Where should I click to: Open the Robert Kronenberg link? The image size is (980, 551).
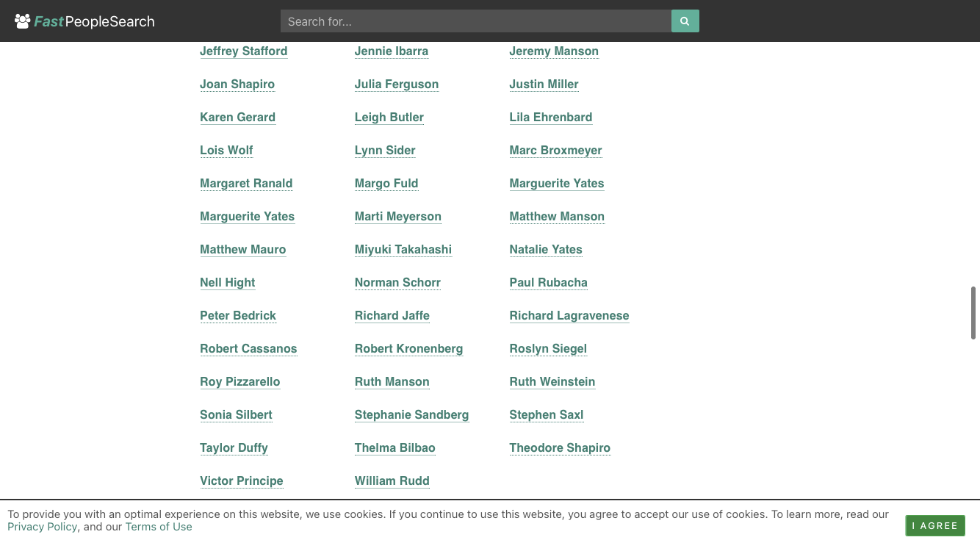pos(409,348)
